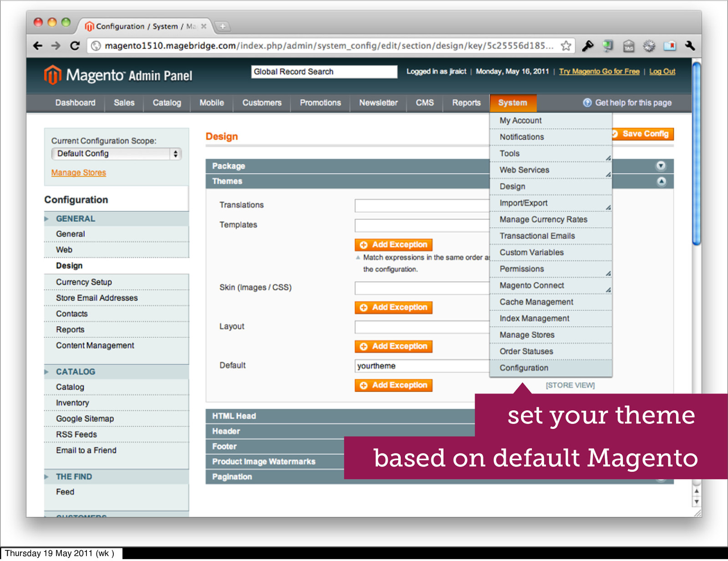Click the scrollbar down arrow

pos(696,502)
